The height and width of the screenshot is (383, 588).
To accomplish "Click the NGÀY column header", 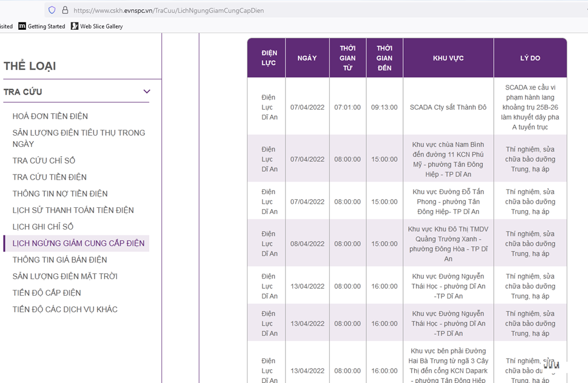I will pos(307,58).
